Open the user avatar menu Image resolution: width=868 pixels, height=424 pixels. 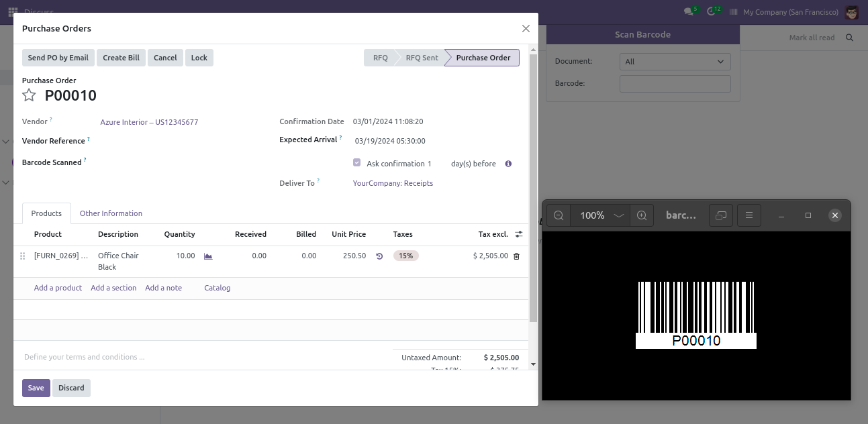(851, 12)
